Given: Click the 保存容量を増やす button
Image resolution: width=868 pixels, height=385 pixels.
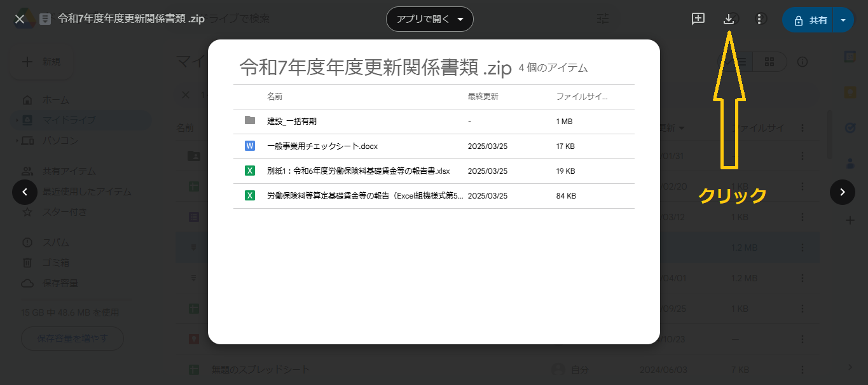Looking at the screenshot, I should tap(72, 338).
